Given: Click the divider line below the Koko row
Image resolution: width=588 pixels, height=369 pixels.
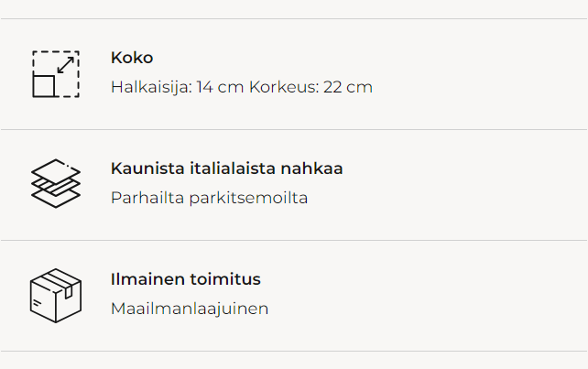Looking at the screenshot, I should click(x=294, y=130).
